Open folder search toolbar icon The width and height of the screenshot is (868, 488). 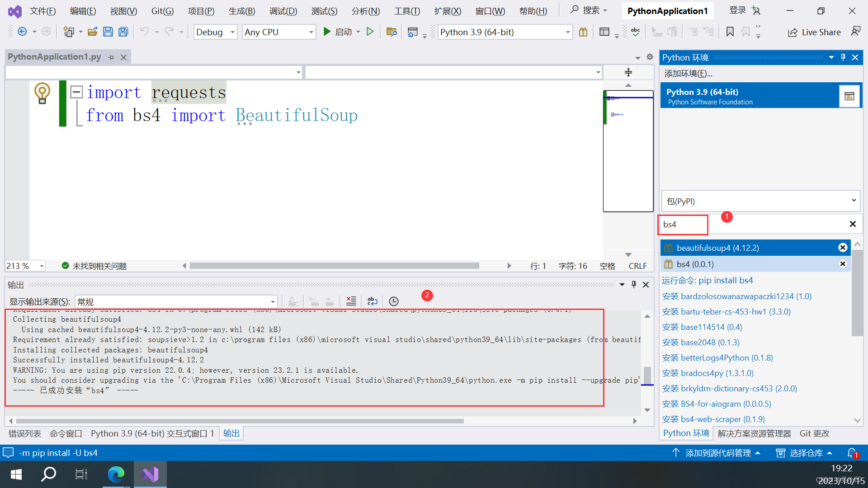392,32
